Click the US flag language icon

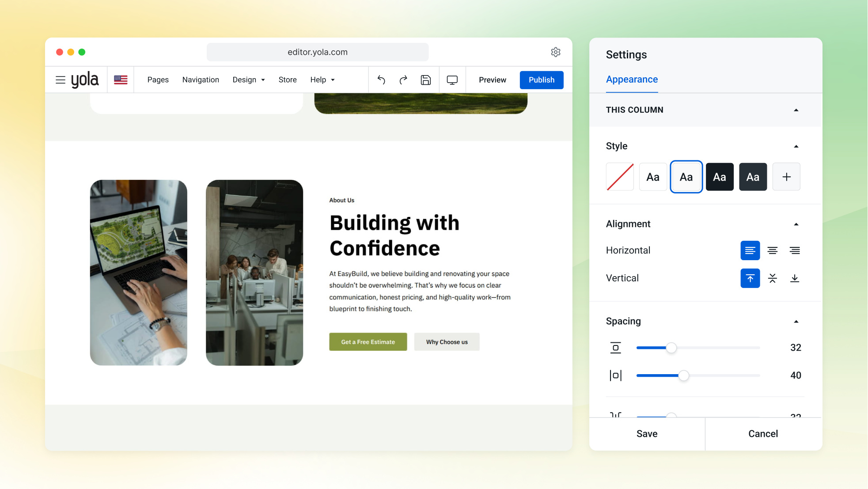click(121, 80)
